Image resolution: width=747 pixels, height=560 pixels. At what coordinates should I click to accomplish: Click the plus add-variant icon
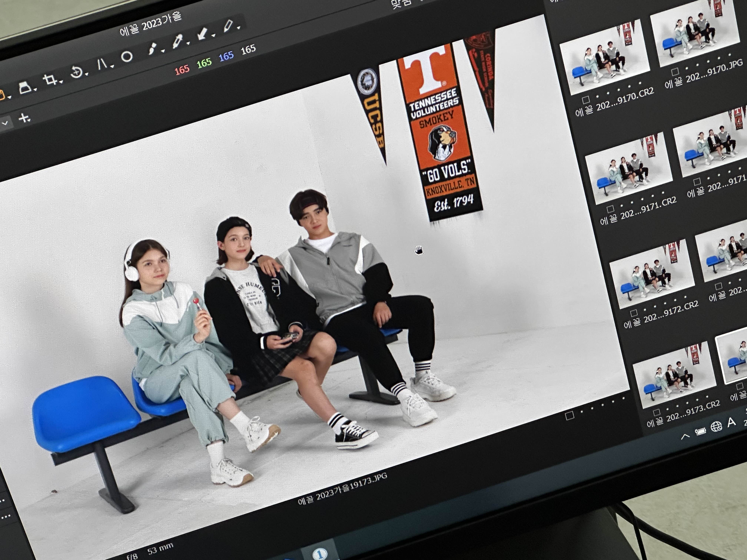(x=24, y=119)
